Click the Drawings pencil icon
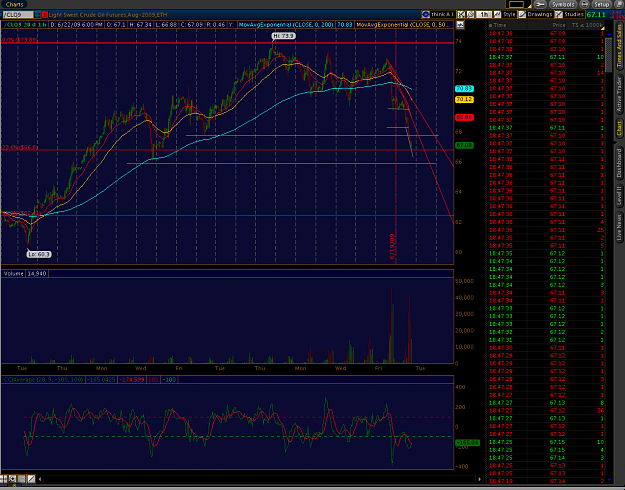The image size is (625, 490). [522, 14]
